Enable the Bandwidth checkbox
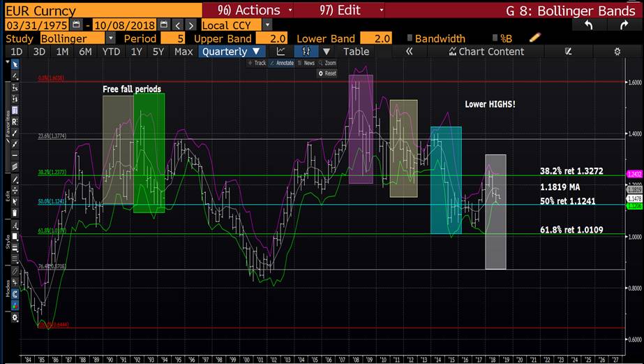644x364 pixels. 410,38
